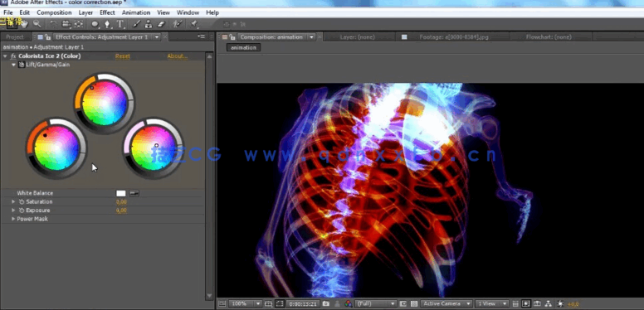Viewport: 644px width, 310px height.
Task: Click About link for Colorista
Action: click(x=178, y=56)
